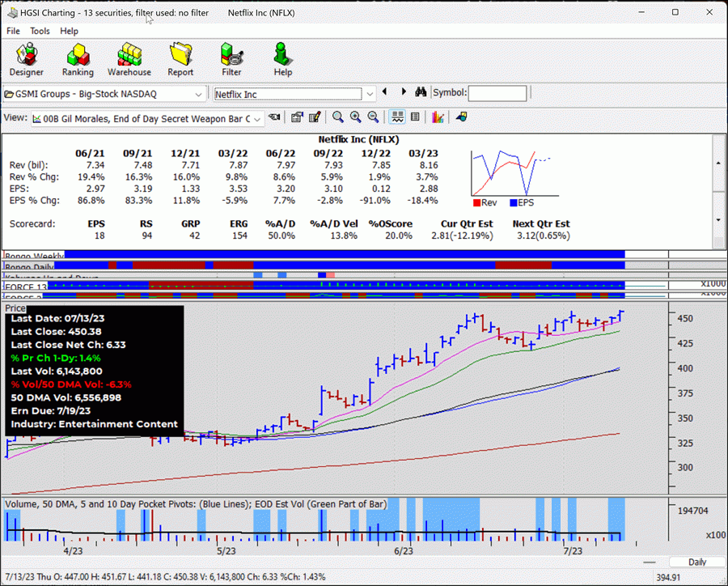Click the 6/23 date axis label
728x586 pixels.
(404, 551)
